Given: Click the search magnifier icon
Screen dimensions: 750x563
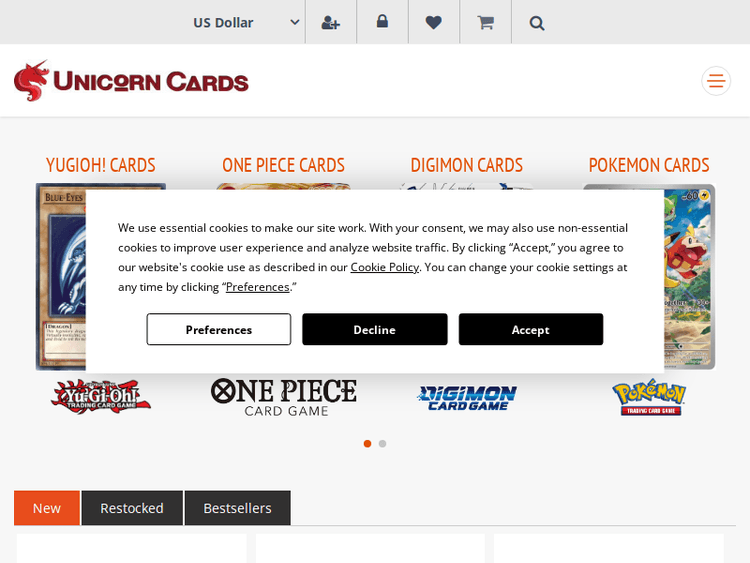Looking at the screenshot, I should 537,23.
